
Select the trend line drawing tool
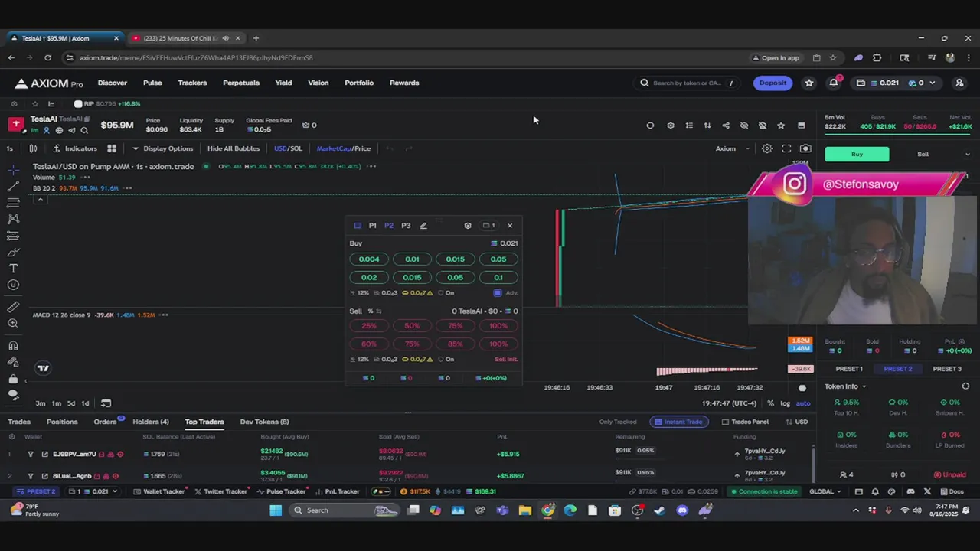[13, 186]
